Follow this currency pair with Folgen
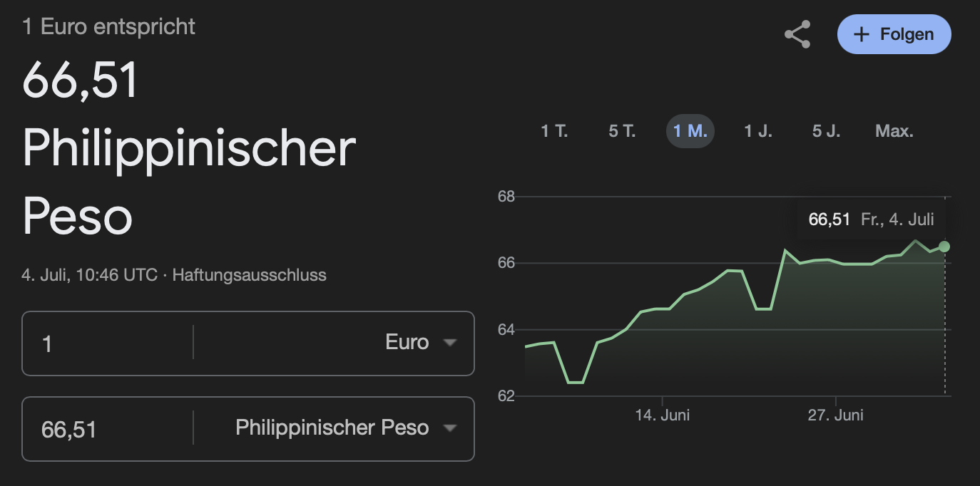980x486 pixels. tap(894, 34)
